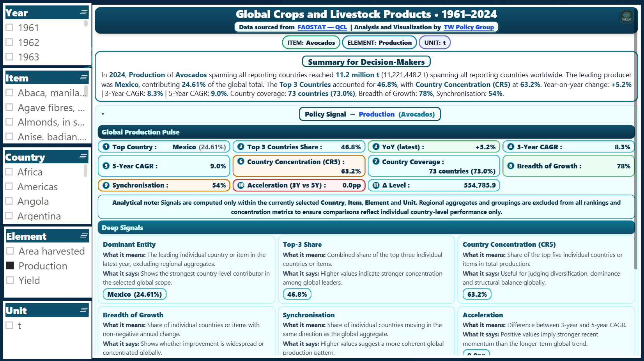Open the Item filter hamburger menu
644x361 pixels.
point(83,77)
